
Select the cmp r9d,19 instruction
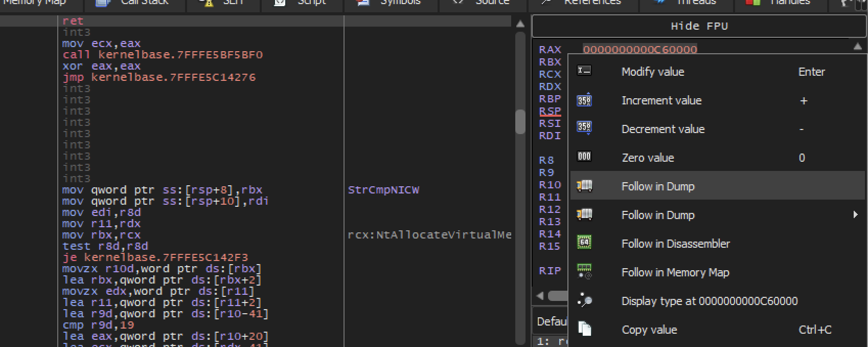pyautogui.click(x=98, y=325)
